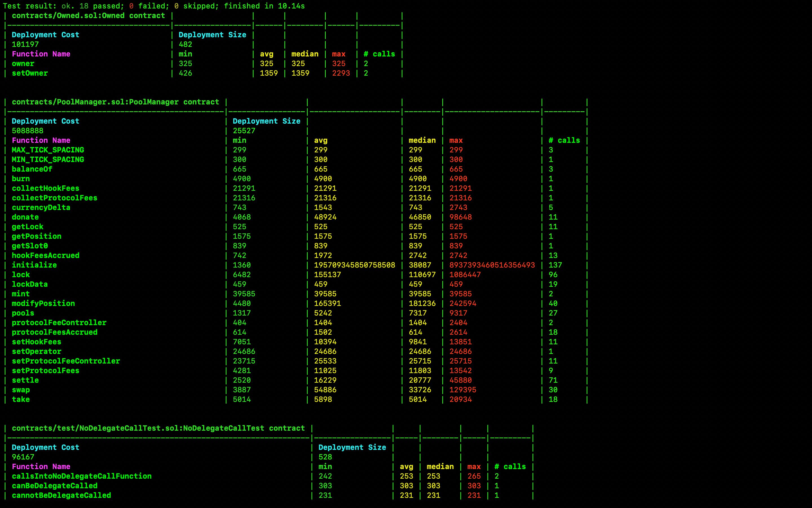Click modifyPosition median value 181236
812x508 pixels.
click(x=422, y=303)
